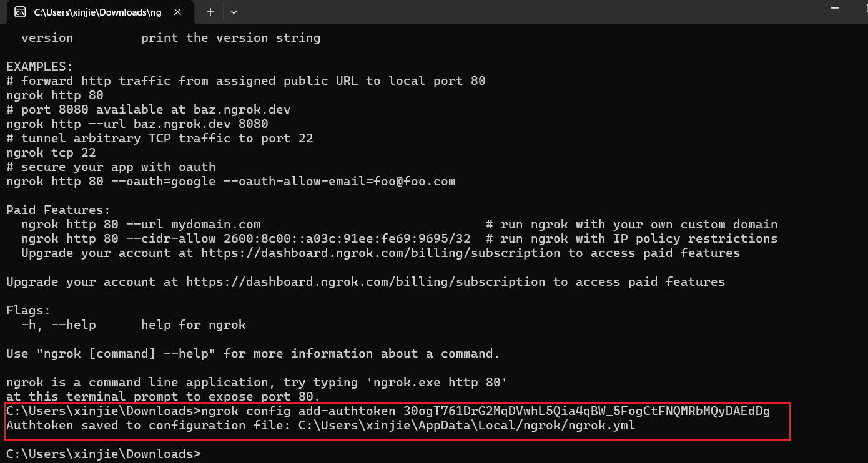Click the baz.ngrok.dev 8080 command line
The width and height of the screenshot is (868, 463).
137,124
